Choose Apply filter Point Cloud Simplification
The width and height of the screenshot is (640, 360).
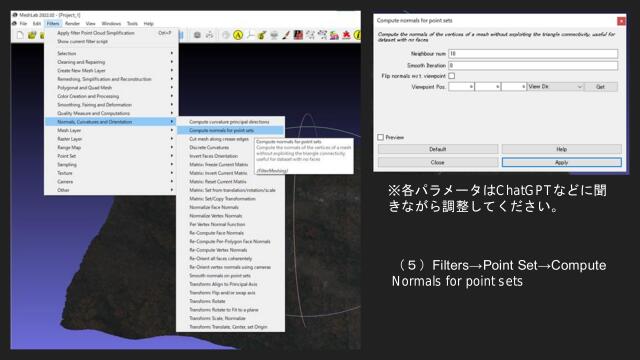tap(111, 33)
